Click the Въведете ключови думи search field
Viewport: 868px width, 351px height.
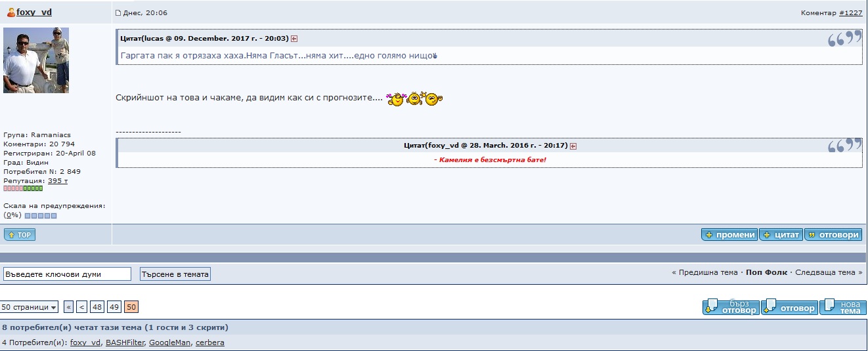pos(67,274)
